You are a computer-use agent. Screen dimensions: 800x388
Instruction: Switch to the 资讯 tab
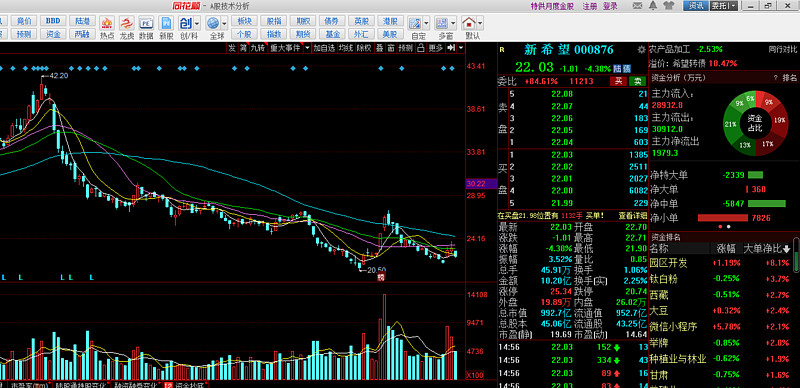point(696,6)
